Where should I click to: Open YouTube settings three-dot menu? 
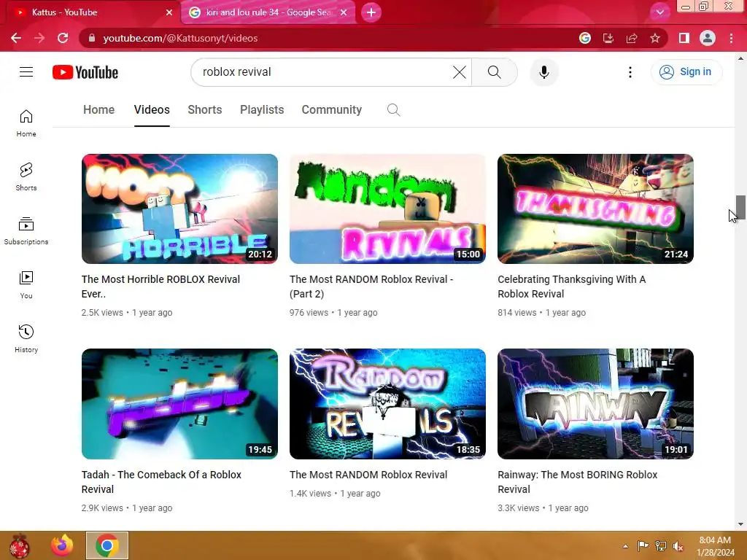click(x=630, y=72)
